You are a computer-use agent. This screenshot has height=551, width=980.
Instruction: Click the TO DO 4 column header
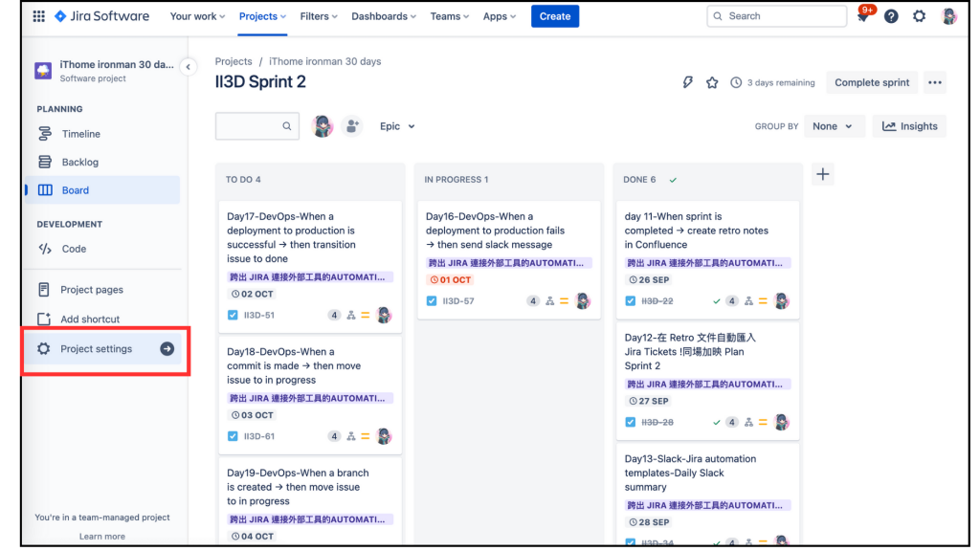click(243, 179)
